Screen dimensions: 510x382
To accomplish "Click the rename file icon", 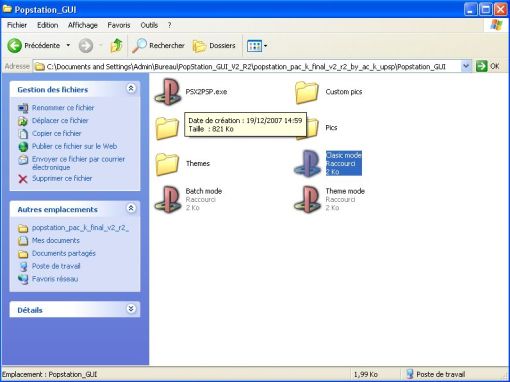I will click(23, 108).
